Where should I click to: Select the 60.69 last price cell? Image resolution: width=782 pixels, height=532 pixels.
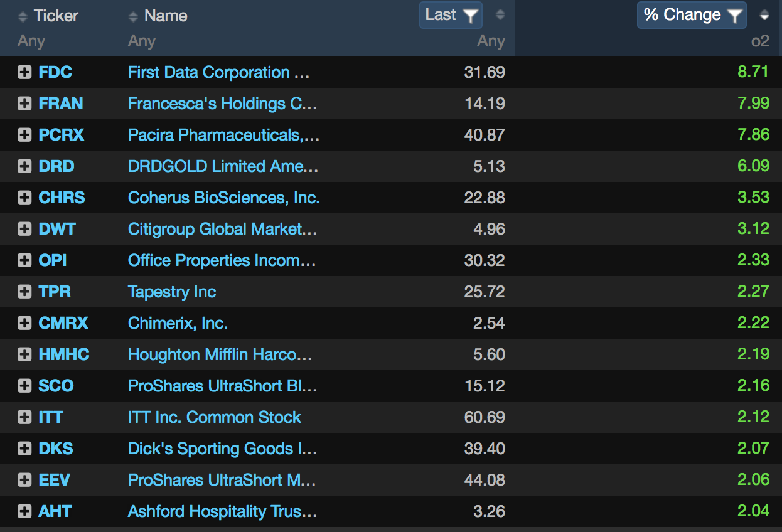pos(485,417)
